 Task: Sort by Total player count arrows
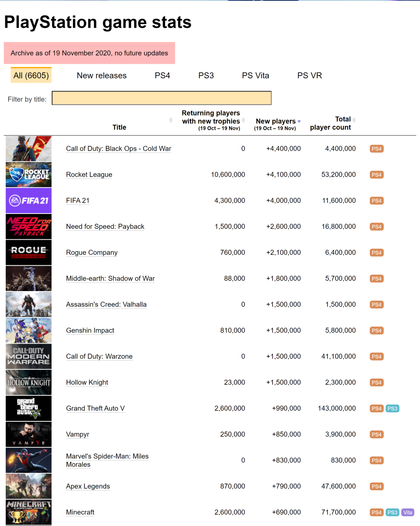(x=354, y=119)
